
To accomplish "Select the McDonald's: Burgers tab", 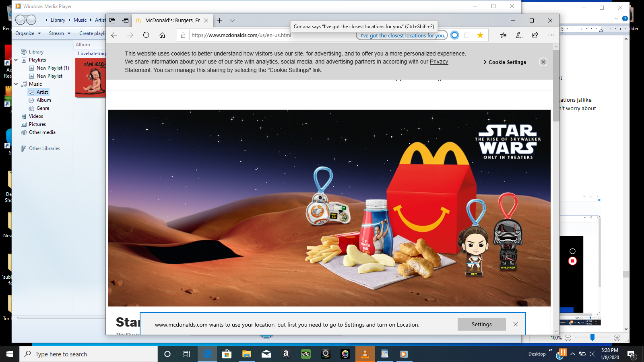I will pyautogui.click(x=172, y=21).
